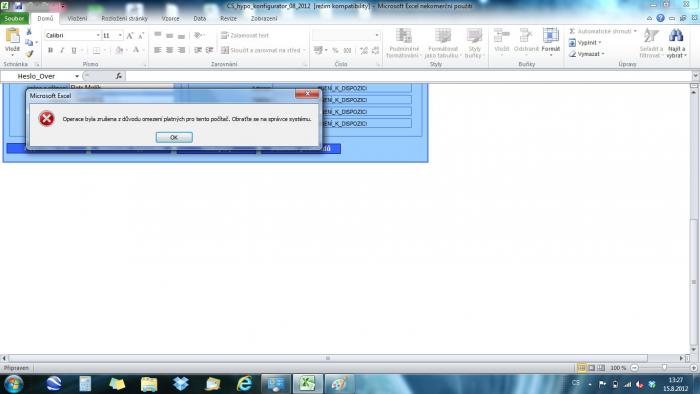Screen dimensions: 700x394
Task: Switch to the Vzorce ribbon tab
Action: [x=170, y=18]
